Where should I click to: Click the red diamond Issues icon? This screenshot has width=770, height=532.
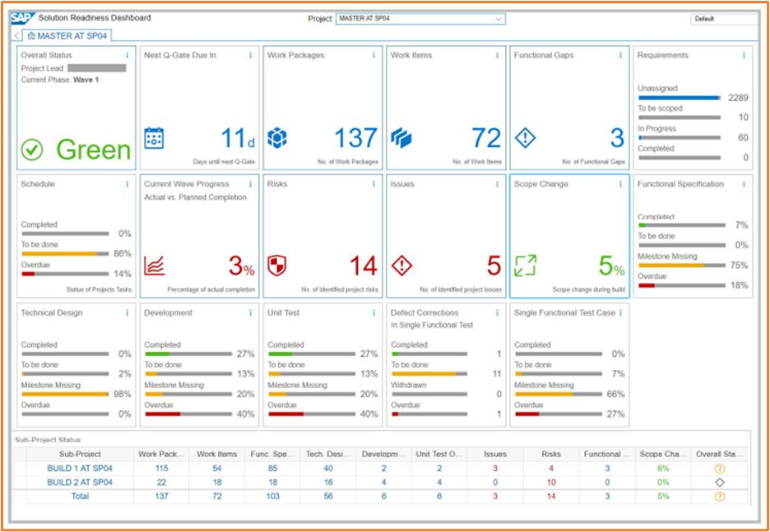coord(401,266)
